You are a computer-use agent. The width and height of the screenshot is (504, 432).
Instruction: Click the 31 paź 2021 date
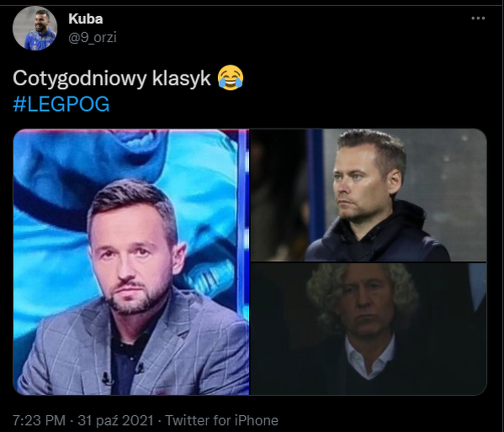[116, 420]
